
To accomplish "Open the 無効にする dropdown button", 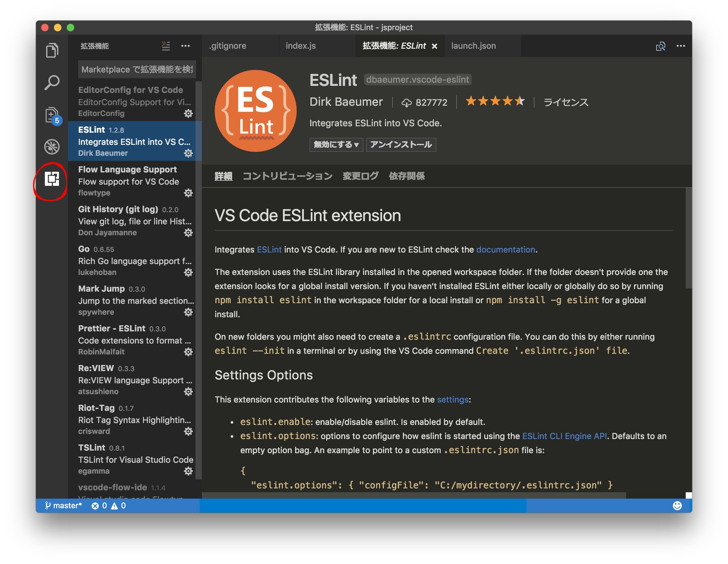I will [x=336, y=144].
